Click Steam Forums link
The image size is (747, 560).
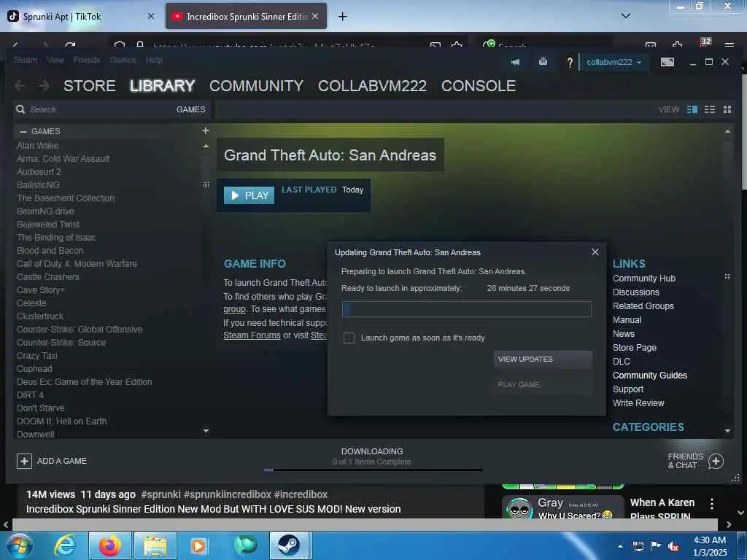252,335
